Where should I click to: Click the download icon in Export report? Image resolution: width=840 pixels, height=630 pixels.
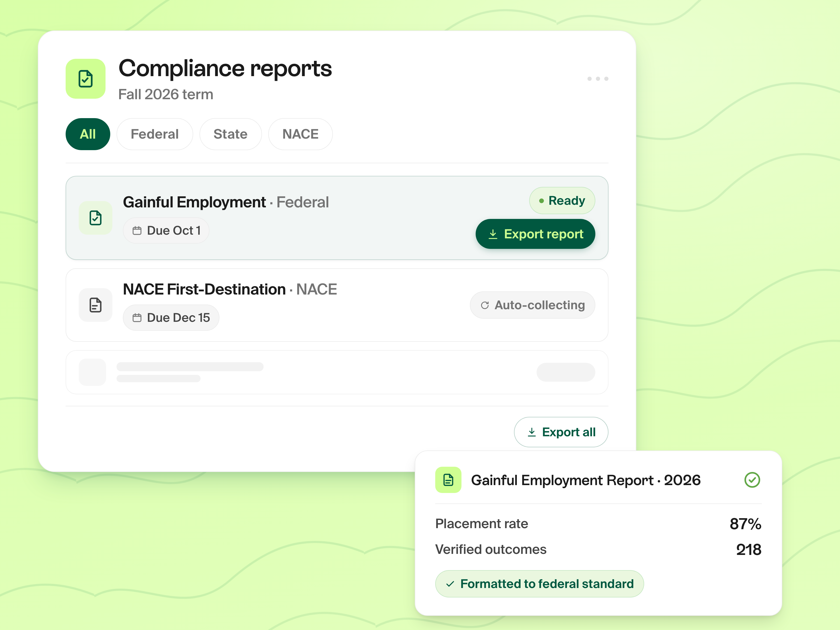tap(493, 234)
